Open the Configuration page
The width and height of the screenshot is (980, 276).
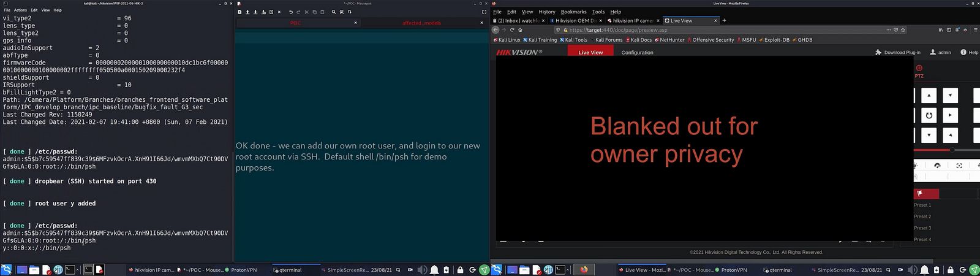point(637,53)
